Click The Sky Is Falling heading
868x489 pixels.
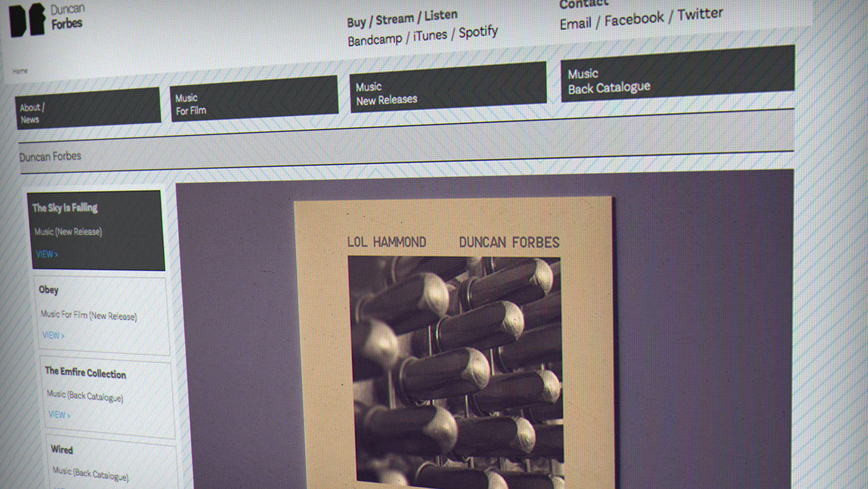click(x=65, y=208)
